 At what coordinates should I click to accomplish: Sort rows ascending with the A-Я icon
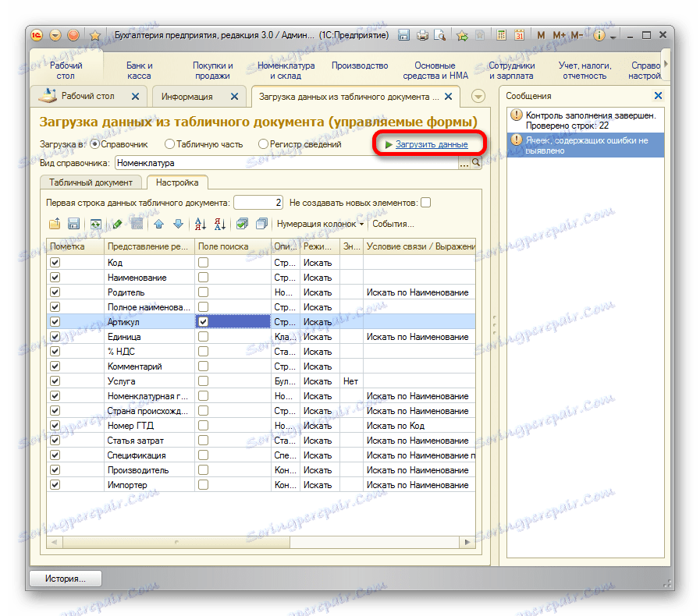coord(201,224)
